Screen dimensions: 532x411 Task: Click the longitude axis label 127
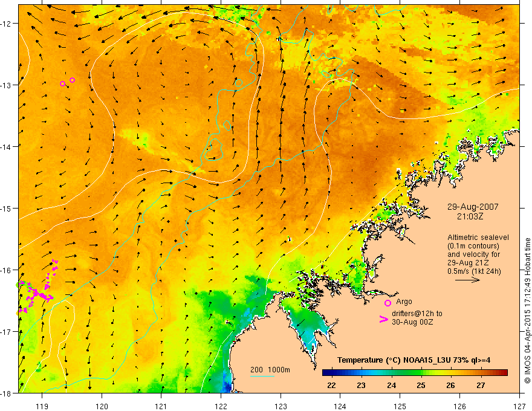[519, 406]
